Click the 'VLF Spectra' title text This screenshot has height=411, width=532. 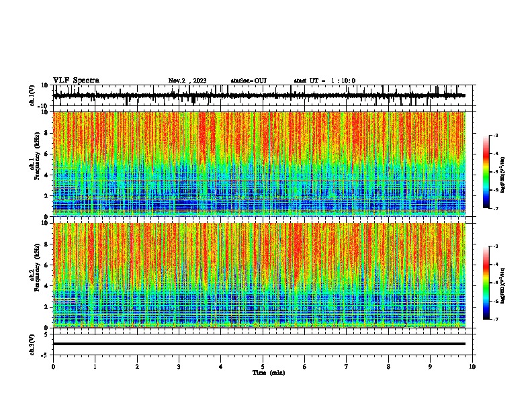[76, 80]
